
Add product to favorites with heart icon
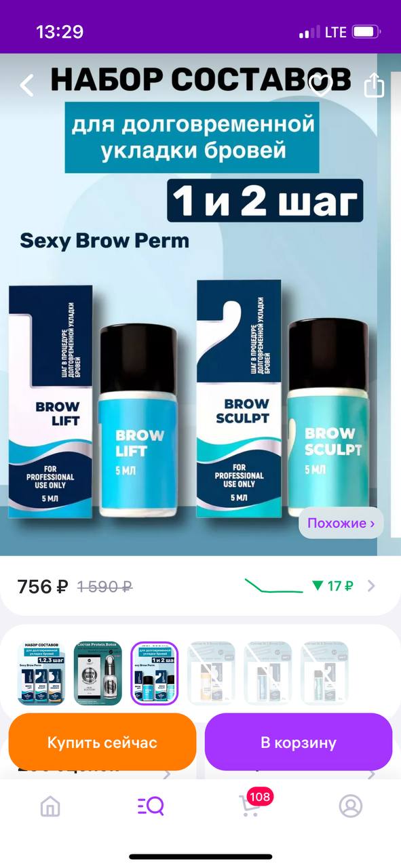(x=321, y=84)
